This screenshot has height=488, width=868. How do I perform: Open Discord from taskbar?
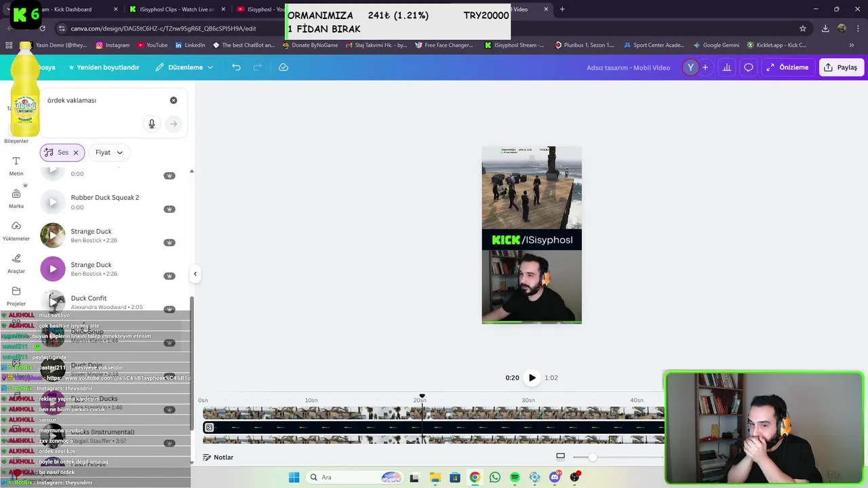[x=555, y=477]
